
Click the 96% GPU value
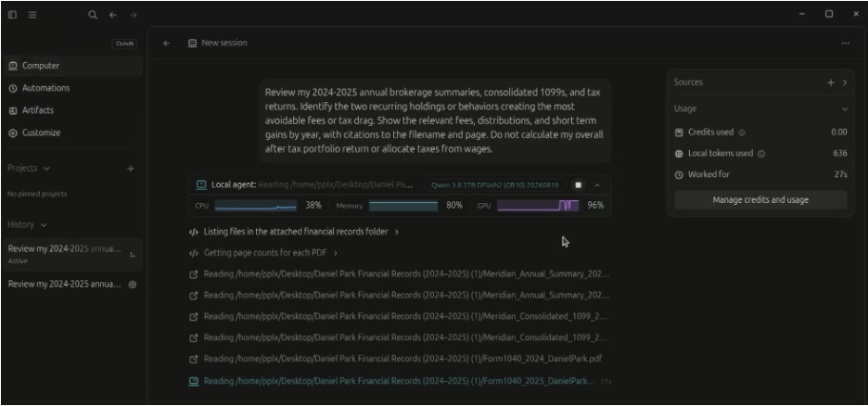pos(595,205)
